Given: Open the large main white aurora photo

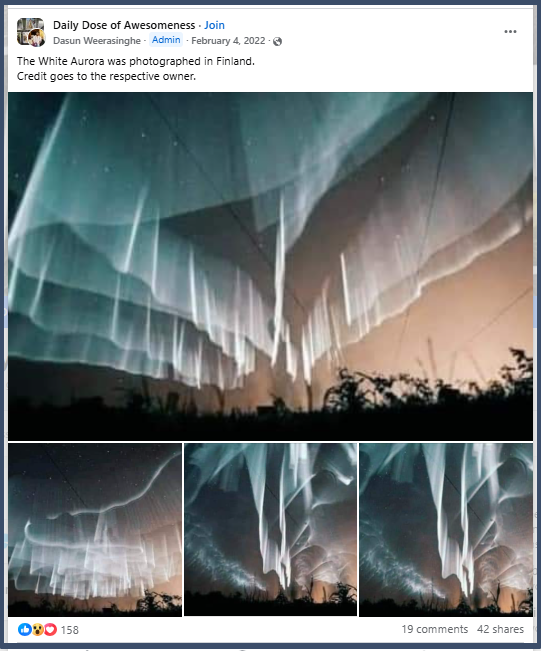Looking at the screenshot, I should 270,267.
